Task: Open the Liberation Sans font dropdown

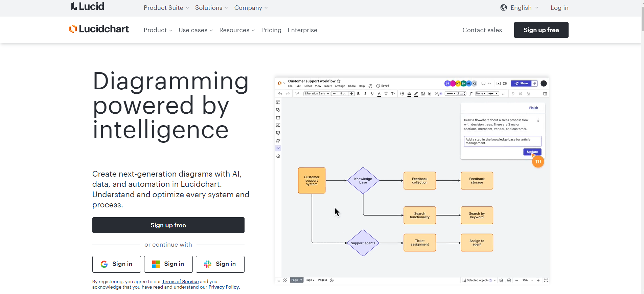Action: [317, 94]
